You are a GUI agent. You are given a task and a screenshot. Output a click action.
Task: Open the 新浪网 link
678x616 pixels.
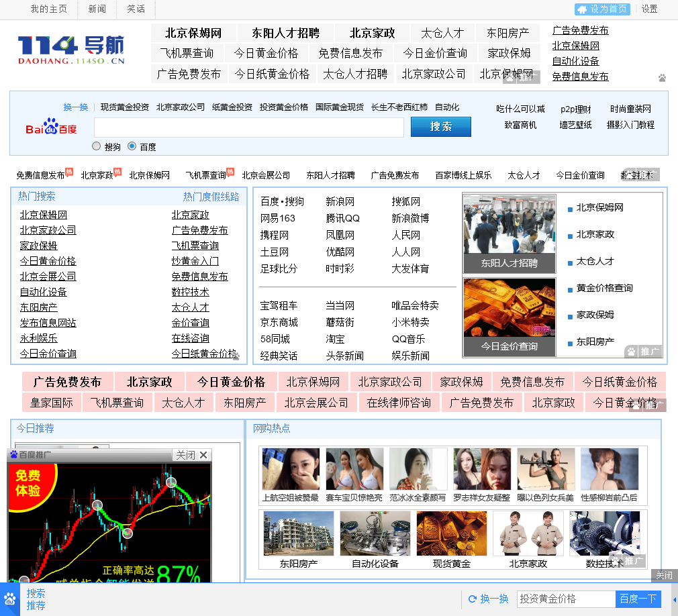point(340,202)
